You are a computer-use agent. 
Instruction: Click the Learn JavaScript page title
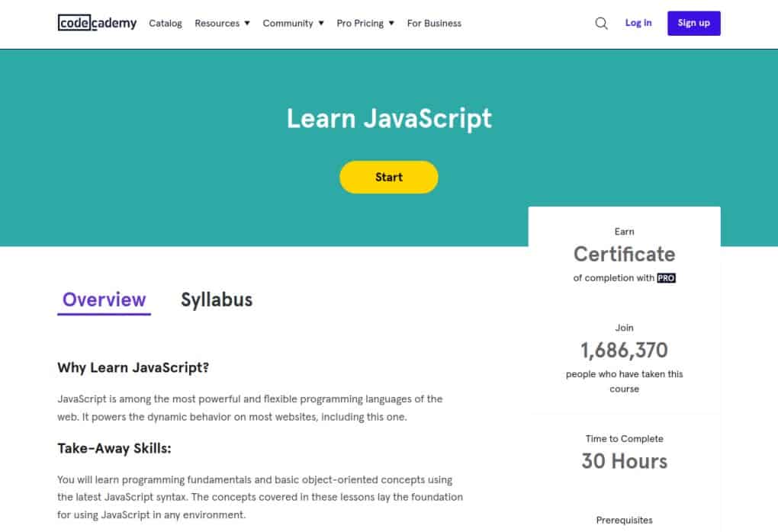point(389,119)
